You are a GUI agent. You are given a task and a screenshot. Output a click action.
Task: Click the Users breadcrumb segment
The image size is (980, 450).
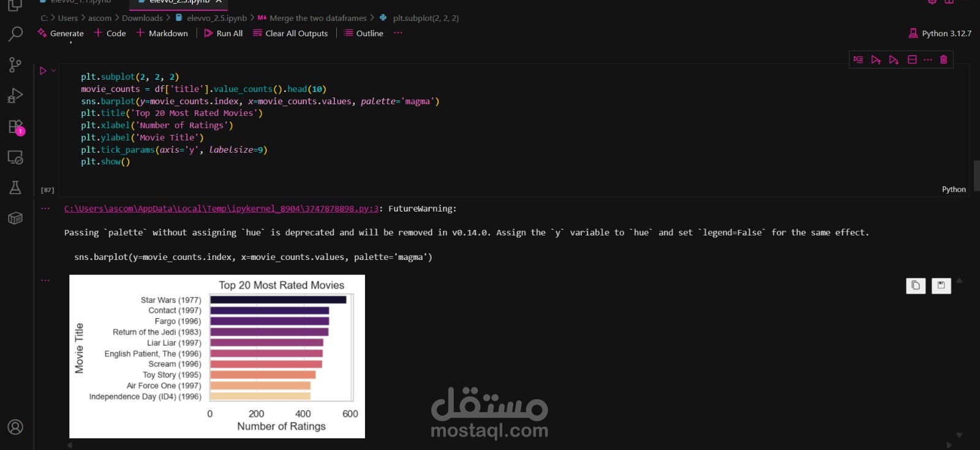(x=68, y=18)
